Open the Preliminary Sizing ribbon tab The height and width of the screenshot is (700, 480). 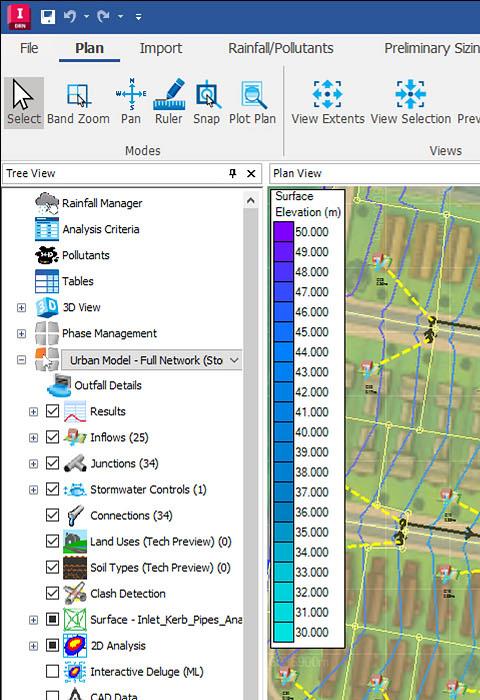point(431,48)
